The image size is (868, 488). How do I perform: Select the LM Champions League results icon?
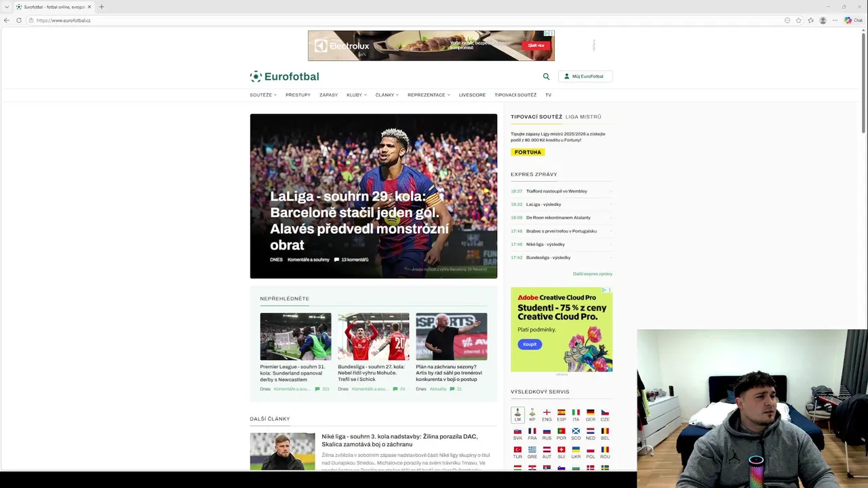pyautogui.click(x=517, y=415)
